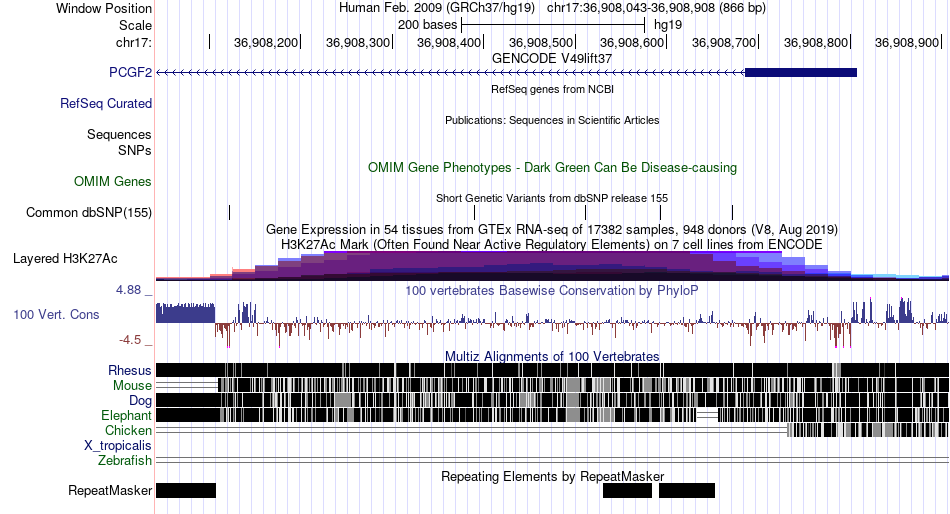Click the H3K27Ac Mark ENCODE title text
950x514 pixels.
pyautogui.click(x=552, y=244)
